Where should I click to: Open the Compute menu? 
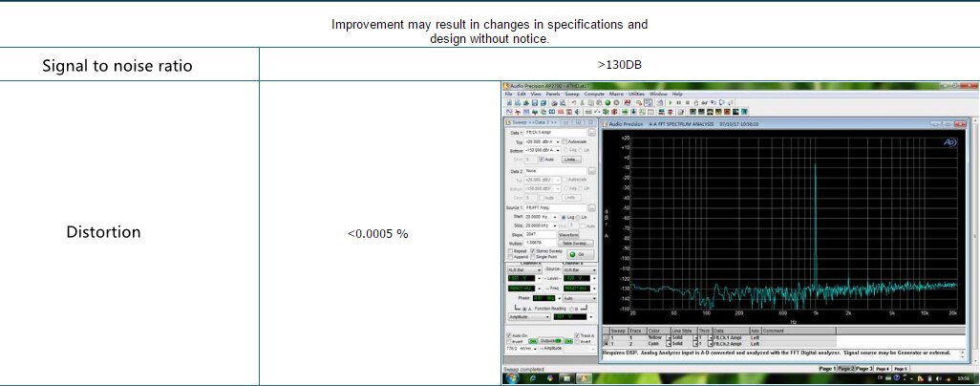click(x=594, y=95)
